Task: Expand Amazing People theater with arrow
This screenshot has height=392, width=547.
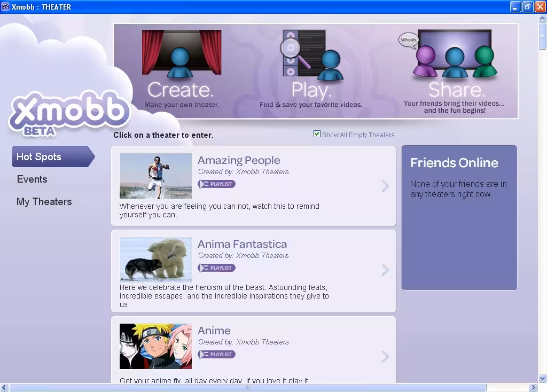Action: [385, 186]
